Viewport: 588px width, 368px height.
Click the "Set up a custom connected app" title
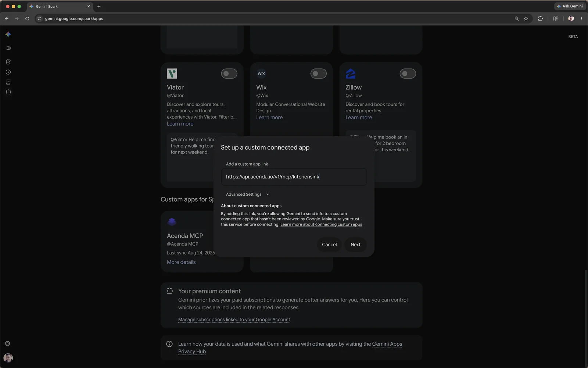click(x=265, y=148)
